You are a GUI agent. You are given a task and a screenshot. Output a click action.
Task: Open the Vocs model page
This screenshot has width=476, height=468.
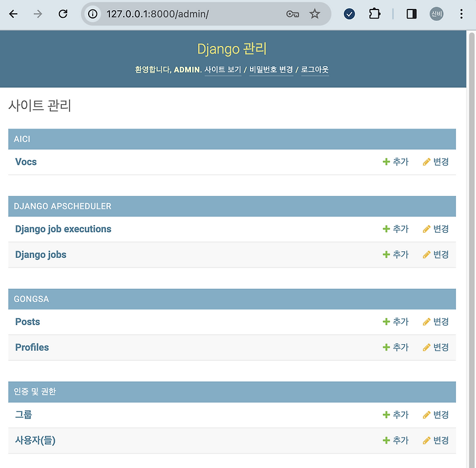click(x=26, y=161)
